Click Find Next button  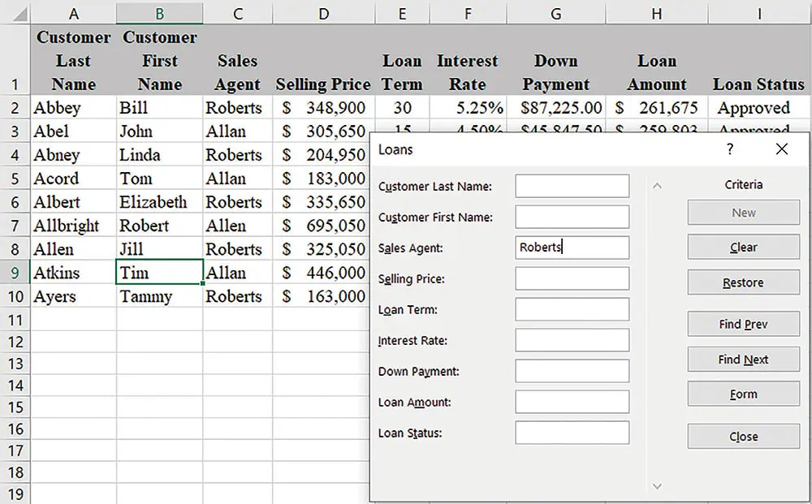coord(743,360)
